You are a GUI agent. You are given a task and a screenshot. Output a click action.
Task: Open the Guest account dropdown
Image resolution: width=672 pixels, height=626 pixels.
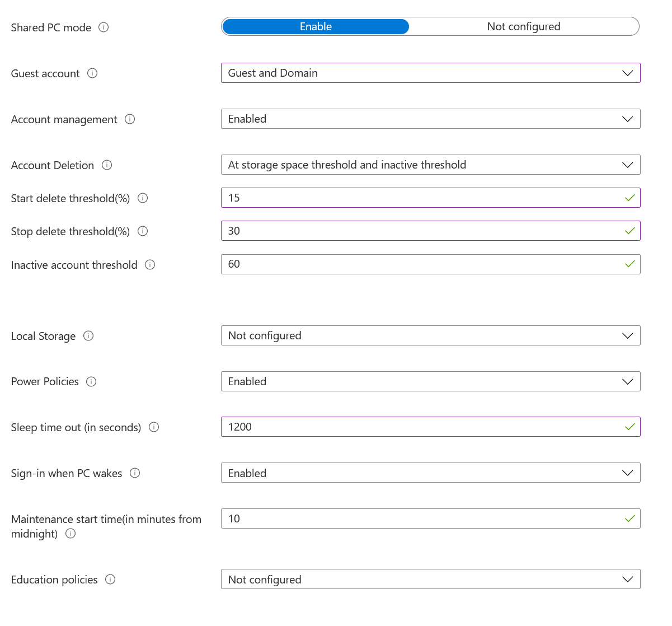pos(430,73)
